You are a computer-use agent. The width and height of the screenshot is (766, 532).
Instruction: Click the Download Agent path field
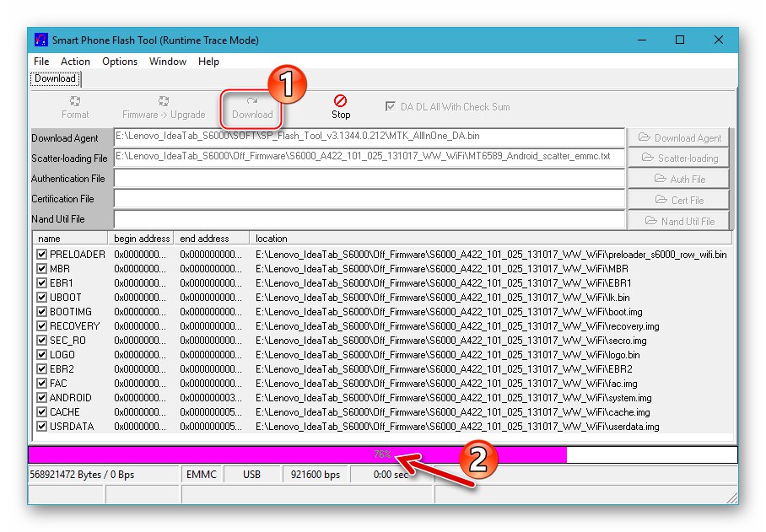[x=370, y=137]
